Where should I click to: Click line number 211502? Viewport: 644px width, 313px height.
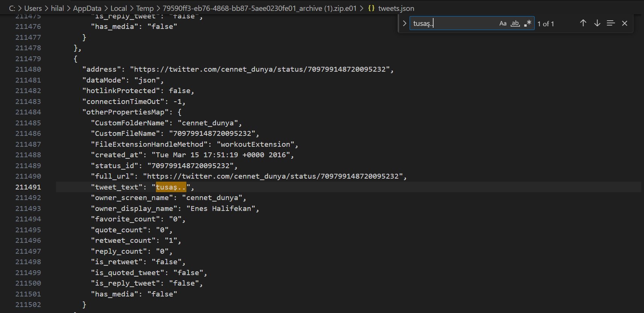[x=28, y=304]
